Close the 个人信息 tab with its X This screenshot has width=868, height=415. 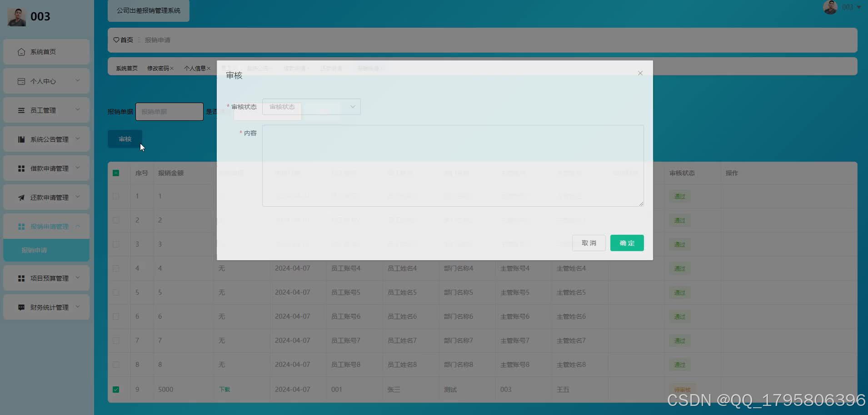tap(209, 69)
